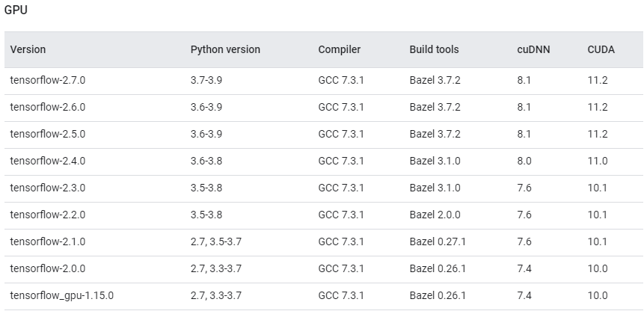The width and height of the screenshot is (644, 314).
Task: Click Bazel 3.1.0 in the tensorflow-2.4.0 row
Action: (x=435, y=161)
